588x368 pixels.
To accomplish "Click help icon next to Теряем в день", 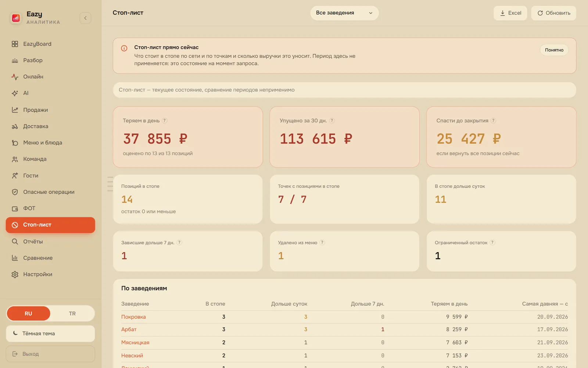I will (165, 121).
